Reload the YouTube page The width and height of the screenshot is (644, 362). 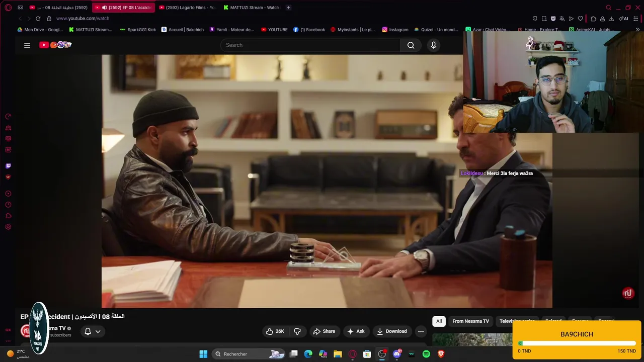[38, 19]
